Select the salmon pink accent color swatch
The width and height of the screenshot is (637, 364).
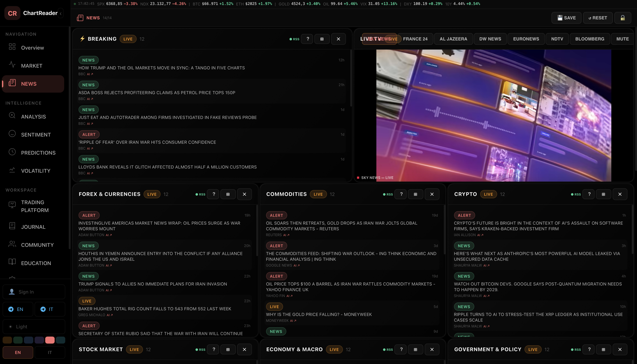coord(50,340)
